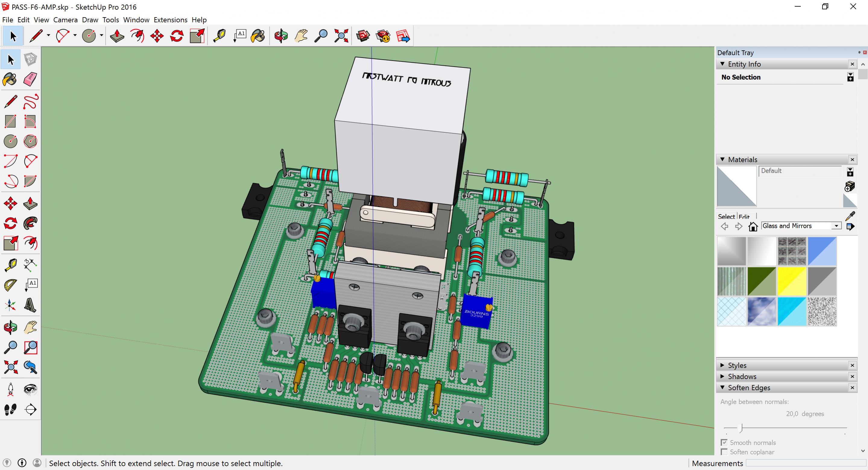Select the Tape Measure tool in left toolbar
The image size is (868, 470).
point(11,265)
